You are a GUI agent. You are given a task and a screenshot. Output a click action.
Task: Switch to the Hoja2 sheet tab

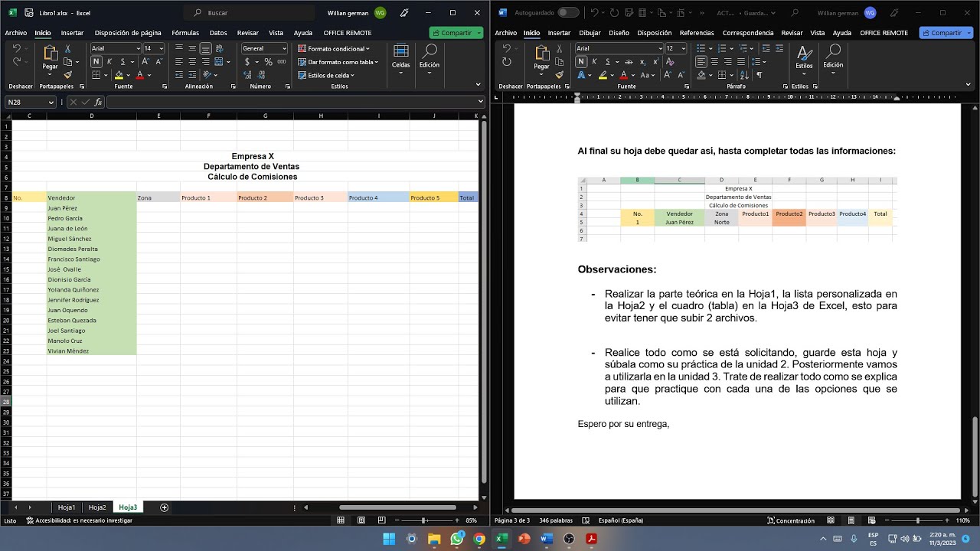click(97, 507)
